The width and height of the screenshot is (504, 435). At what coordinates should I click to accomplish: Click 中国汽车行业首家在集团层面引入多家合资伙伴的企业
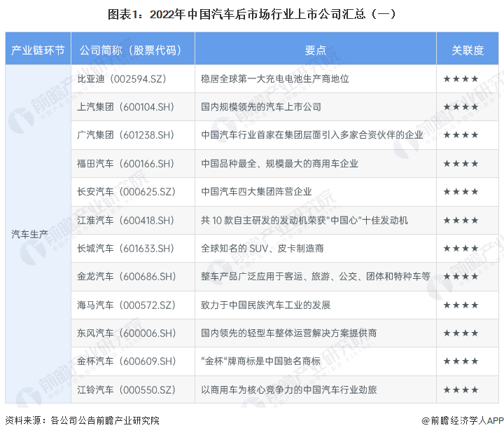(311, 135)
